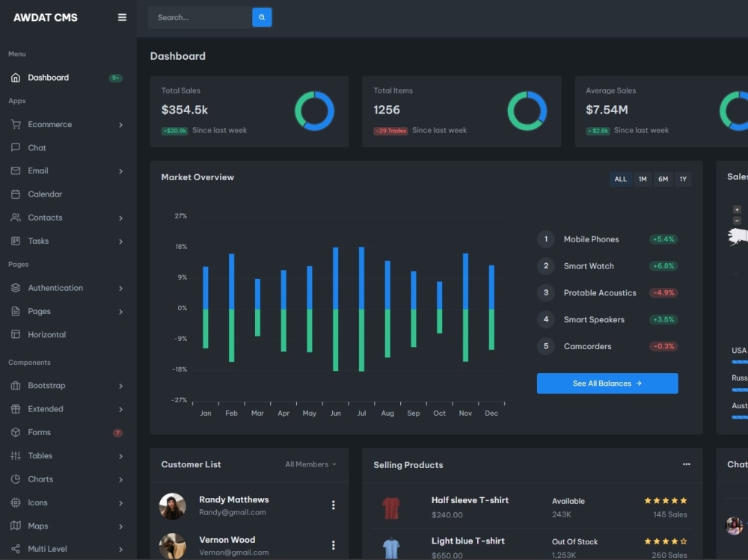The width and height of the screenshot is (748, 560).
Task: Toggle the sidebar hamburger menu icon
Action: (x=122, y=17)
